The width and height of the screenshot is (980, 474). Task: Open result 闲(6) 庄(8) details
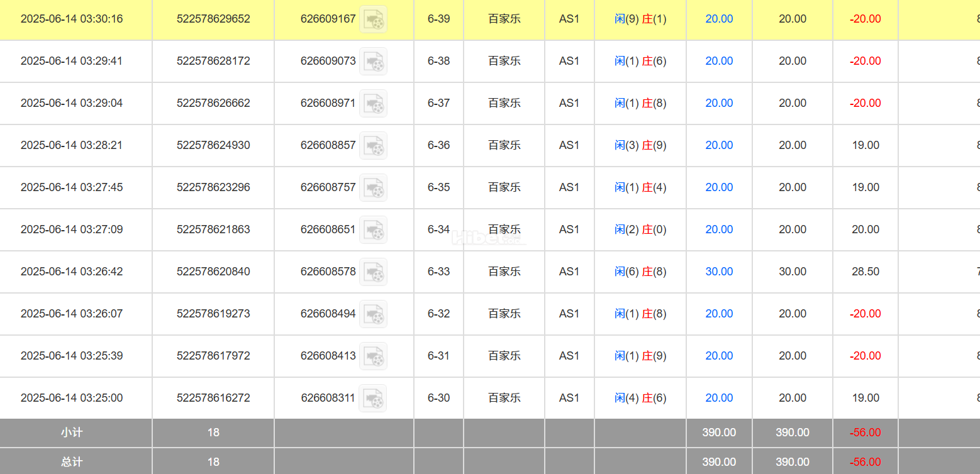640,272
